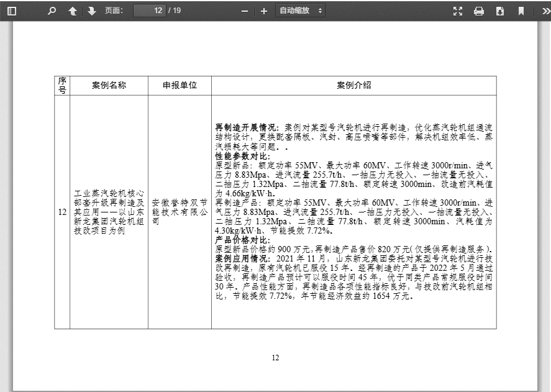This screenshot has width=551, height=392.
Task: Download the PDF file
Action: 500,11
